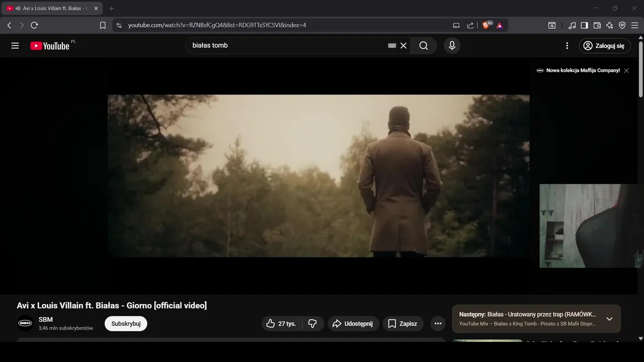Bookmark this page icon
The height and width of the screenshot is (362, 644).
103,25
